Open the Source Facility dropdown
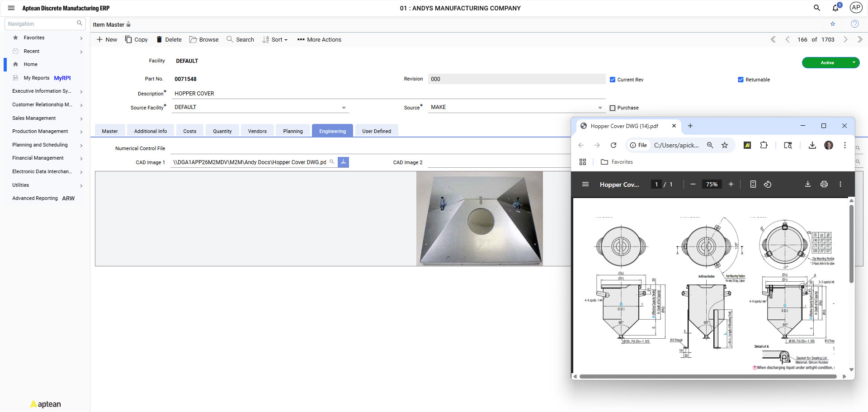Image resolution: width=868 pixels, height=412 pixels. [344, 107]
